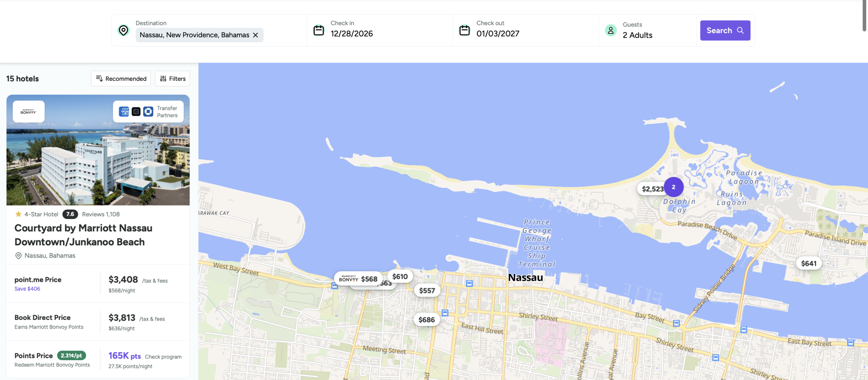Viewport: 868px width, 380px height.
Task: Click the 7.6 review score badge
Action: click(70, 214)
